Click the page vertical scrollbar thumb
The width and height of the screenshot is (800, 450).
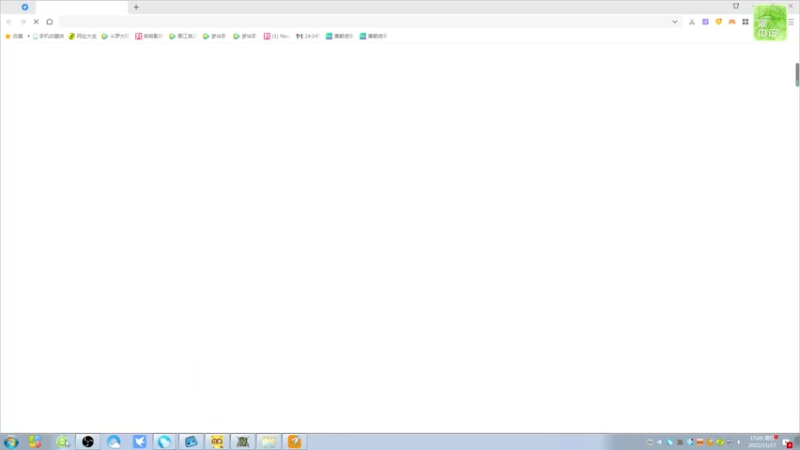click(797, 74)
